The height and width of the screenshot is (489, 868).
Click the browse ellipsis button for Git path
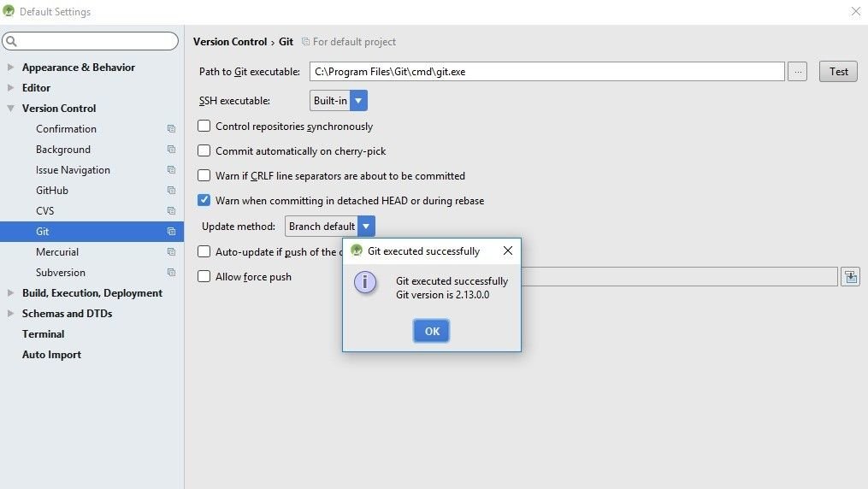pos(797,71)
